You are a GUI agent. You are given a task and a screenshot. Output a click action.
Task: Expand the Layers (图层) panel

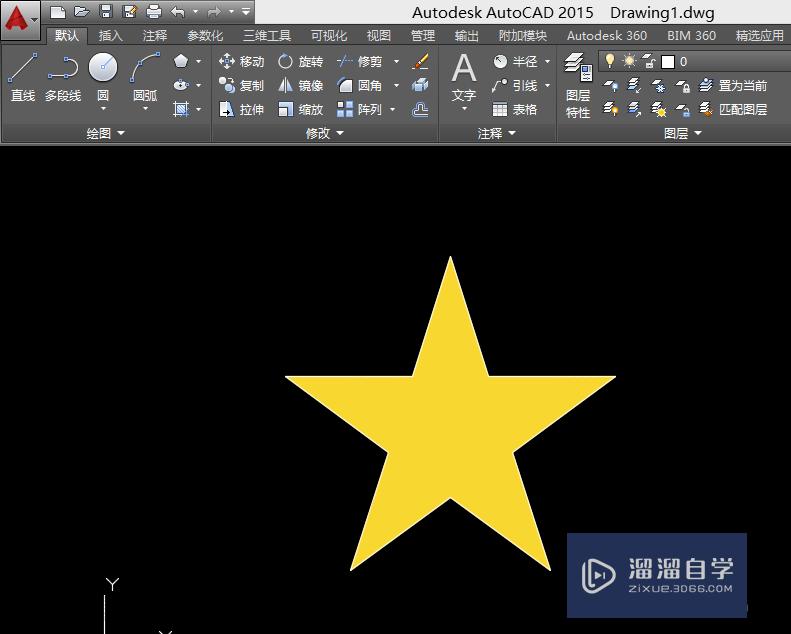683,133
